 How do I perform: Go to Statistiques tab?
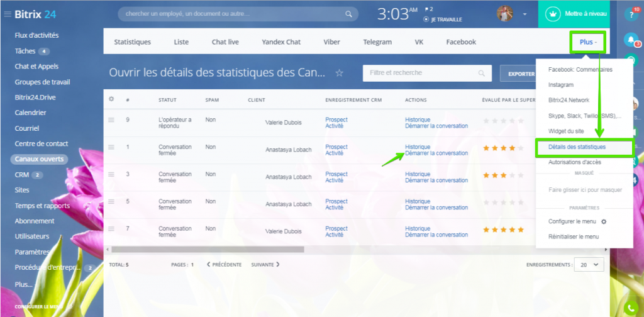click(132, 42)
